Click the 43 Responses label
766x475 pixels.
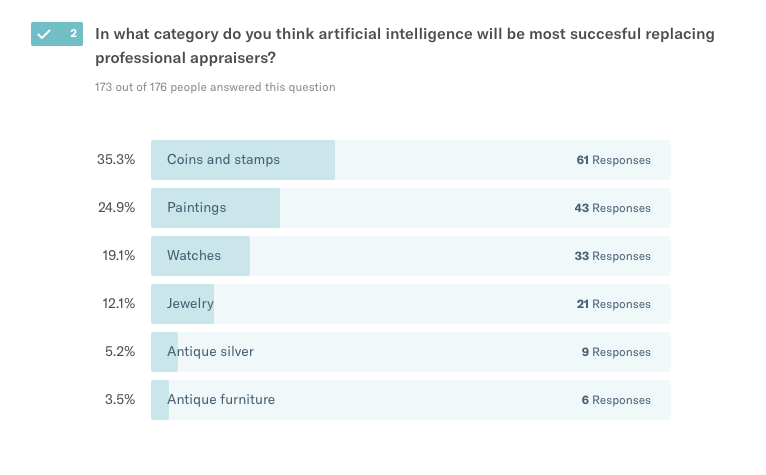613,208
